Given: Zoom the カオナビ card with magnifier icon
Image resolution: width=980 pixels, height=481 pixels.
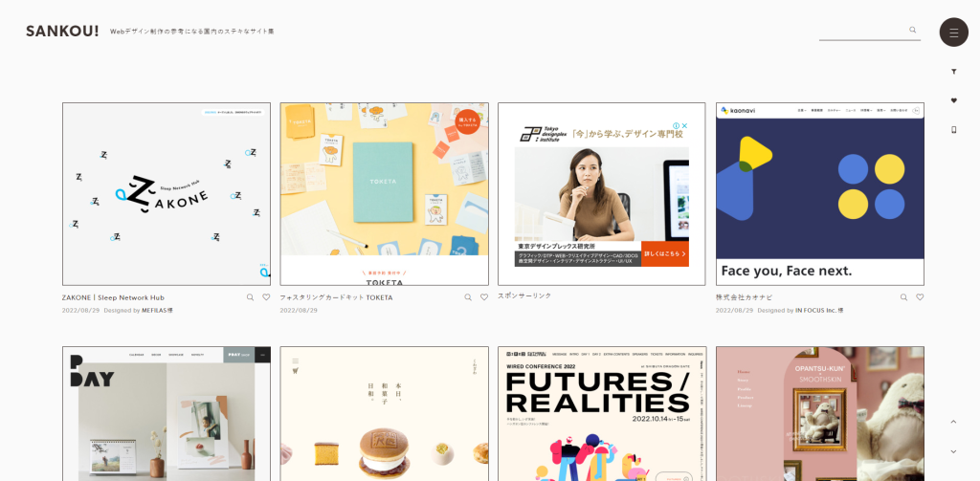Looking at the screenshot, I should (x=903, y=297).
